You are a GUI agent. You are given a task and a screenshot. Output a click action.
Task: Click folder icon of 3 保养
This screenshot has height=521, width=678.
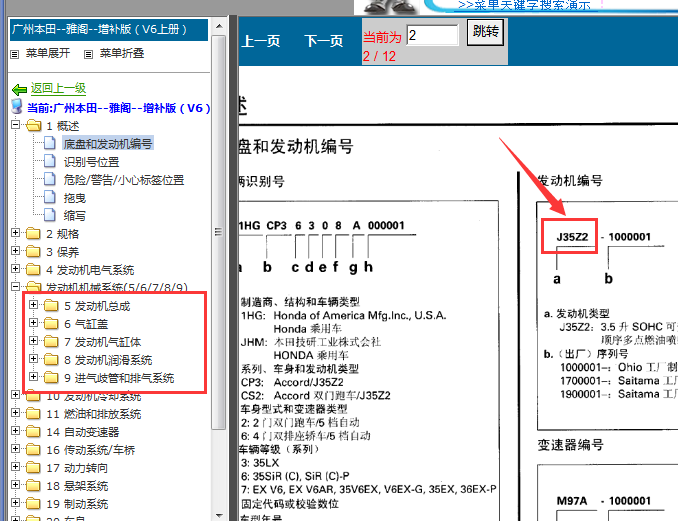pyautogui.click(x=33, y=252)
